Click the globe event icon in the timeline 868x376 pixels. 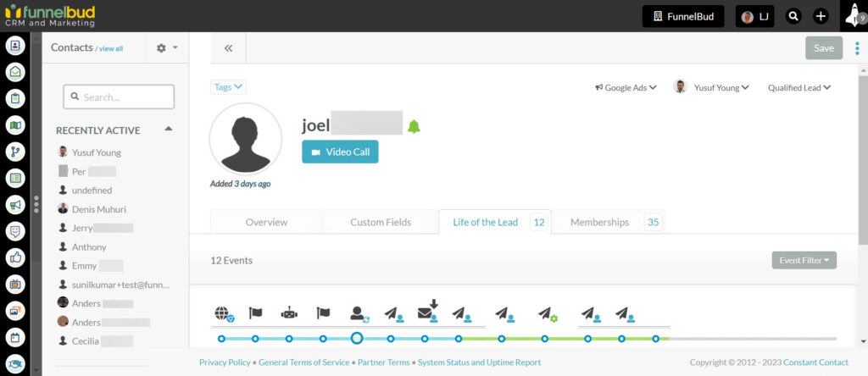pos(223,313)
